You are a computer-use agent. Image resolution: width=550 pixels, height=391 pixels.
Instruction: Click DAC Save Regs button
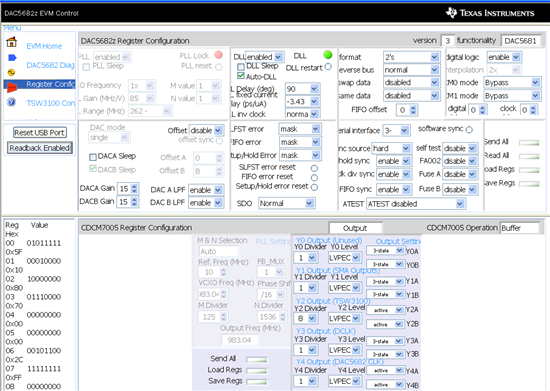[529, 184]
